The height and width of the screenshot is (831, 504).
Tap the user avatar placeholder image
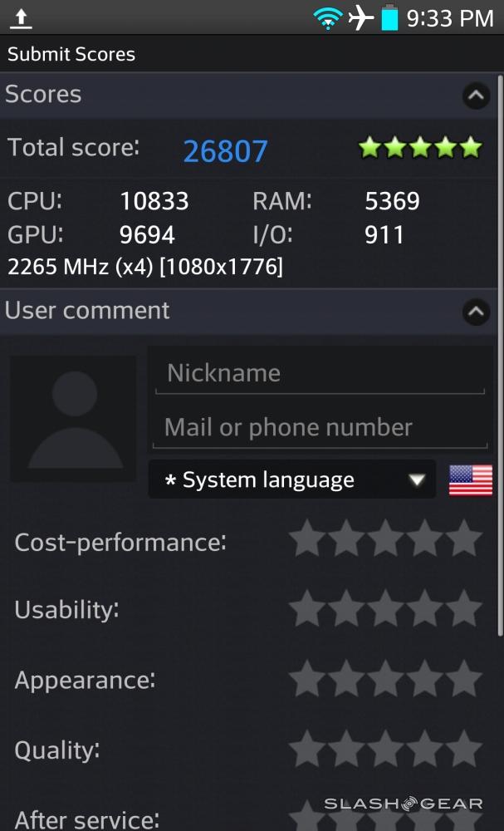(74, 419)
